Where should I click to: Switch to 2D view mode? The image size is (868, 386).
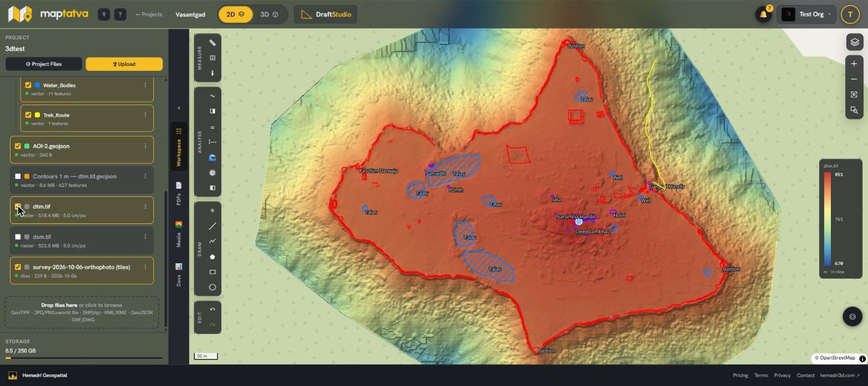coord(236,14)
